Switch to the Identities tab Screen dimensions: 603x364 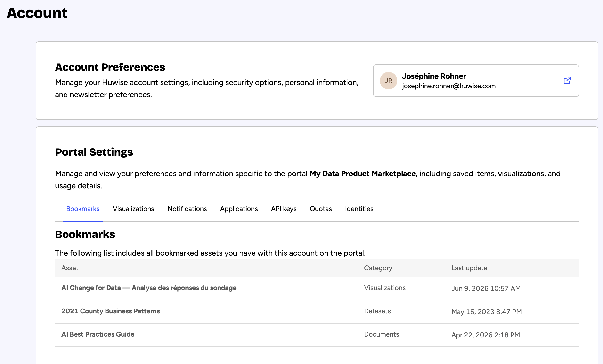[x=359, y=209]
